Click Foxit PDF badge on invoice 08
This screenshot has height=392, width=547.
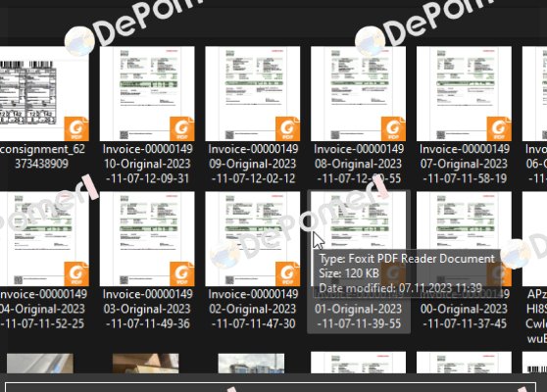393,128
